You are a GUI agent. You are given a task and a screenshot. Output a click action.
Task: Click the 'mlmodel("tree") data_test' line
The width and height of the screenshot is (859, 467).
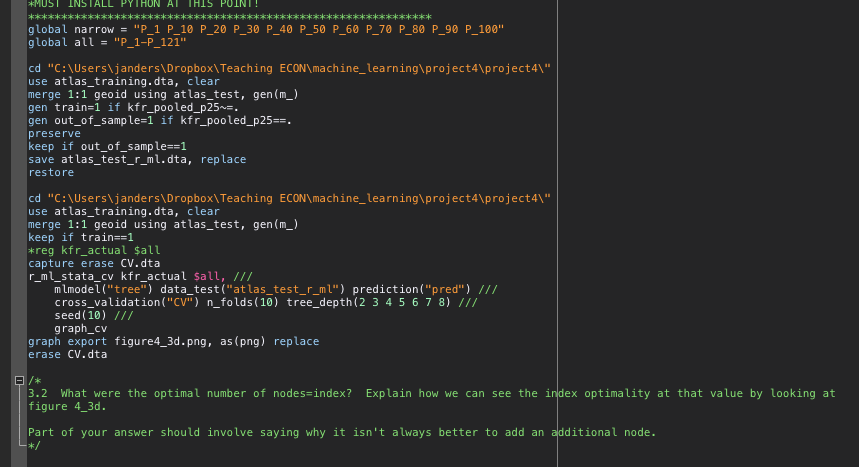[276, 289]
